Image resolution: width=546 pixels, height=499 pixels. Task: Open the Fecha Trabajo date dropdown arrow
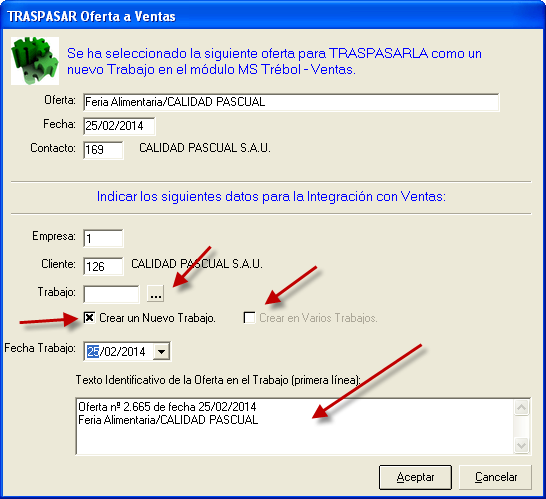161,351
